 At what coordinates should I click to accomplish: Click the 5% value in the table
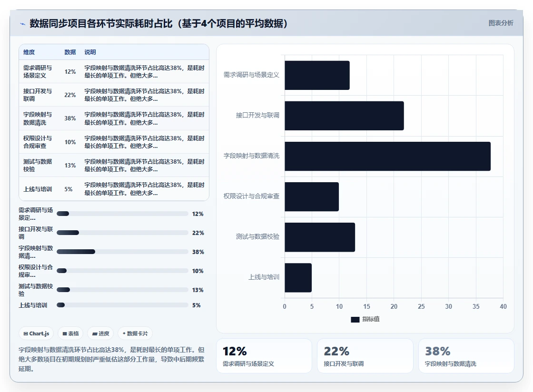(x=69, y=189)
